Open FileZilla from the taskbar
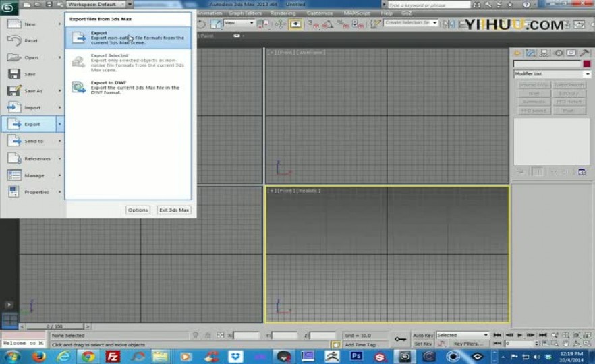595x364 pixels. pyautogui.click(x=113, y=357)
